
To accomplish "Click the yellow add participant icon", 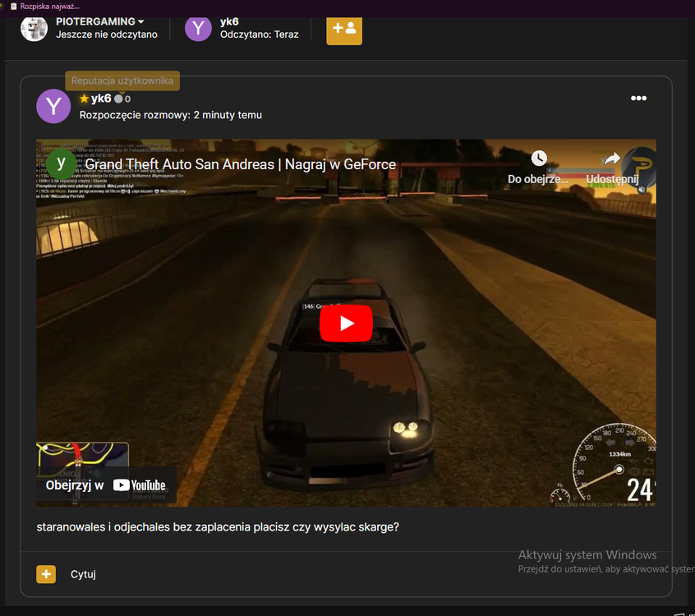I will coord(344,30).
